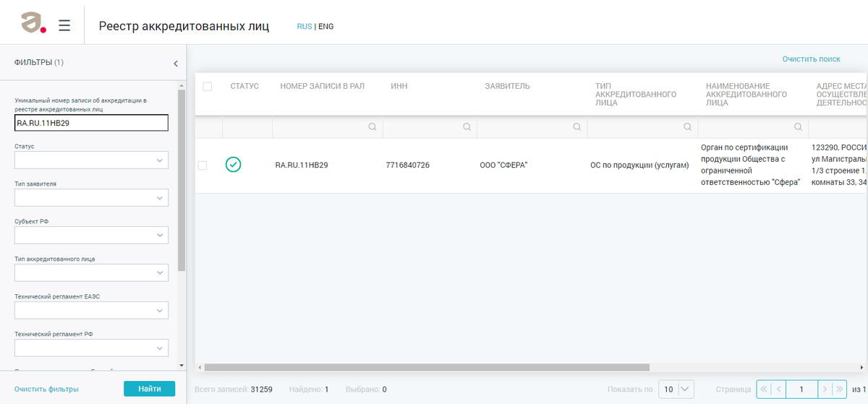
Task: Click the Всего записей: 31259 counter
Action: tap(234, 390)
